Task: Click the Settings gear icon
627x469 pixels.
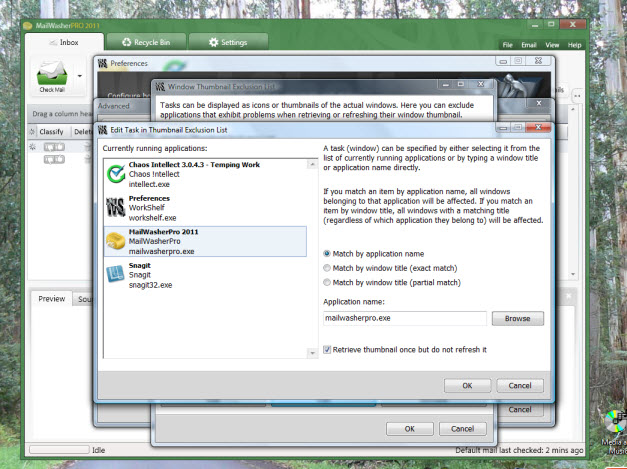Action: (x=212, y=42)
